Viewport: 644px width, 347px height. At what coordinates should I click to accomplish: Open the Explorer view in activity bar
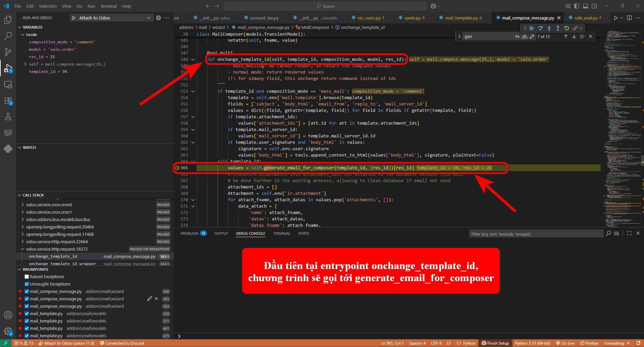pyautogui.click(x=8, y=20)
